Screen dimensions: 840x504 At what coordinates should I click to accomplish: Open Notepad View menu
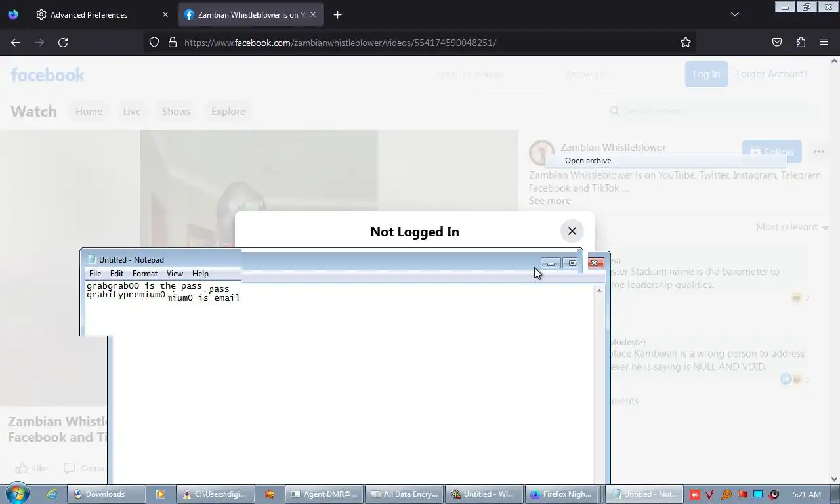point(175,274)
